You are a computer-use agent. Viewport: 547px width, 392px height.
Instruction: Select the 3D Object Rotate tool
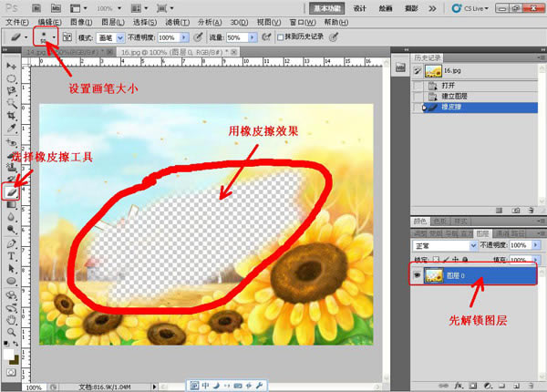(11, 295)
